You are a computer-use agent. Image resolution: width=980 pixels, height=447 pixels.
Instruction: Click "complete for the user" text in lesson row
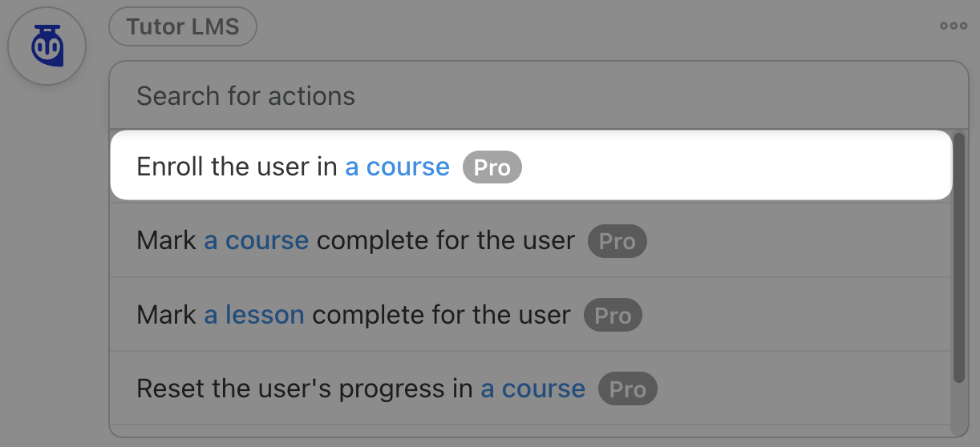point(441,315)
